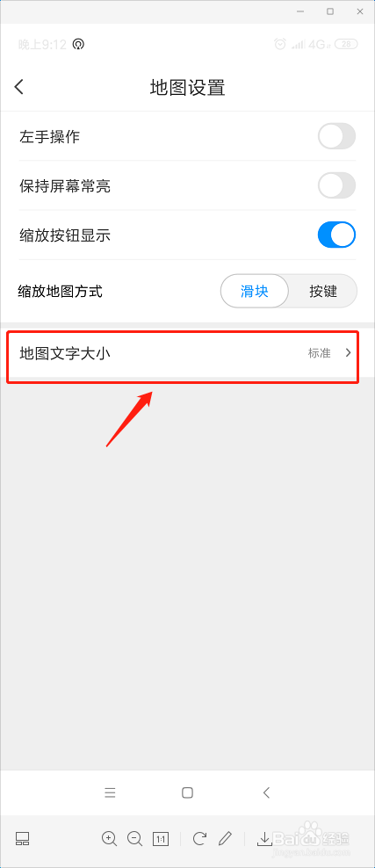Image resolution: width=375 pixels, height=868 pixels.
Task: Select 按键 as map zoom method
Action: point(323,291)
